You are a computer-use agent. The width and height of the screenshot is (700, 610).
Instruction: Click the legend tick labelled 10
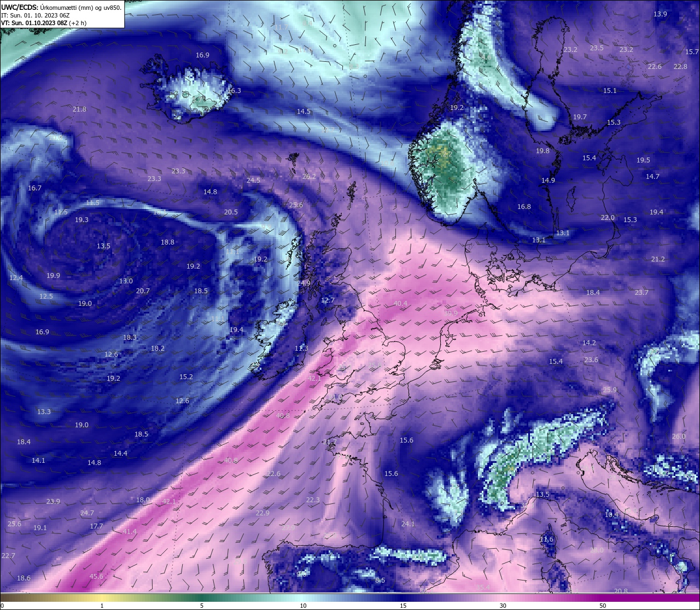[303, 606]
